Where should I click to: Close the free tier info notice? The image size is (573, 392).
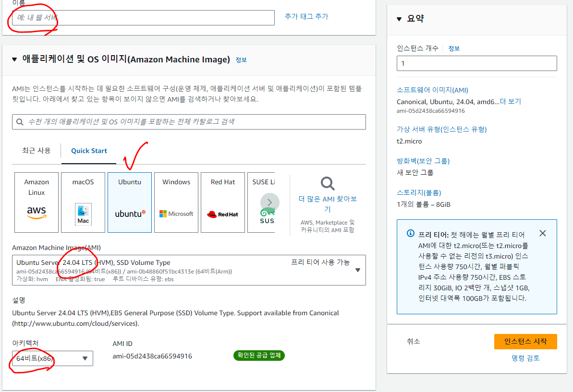point(543,233)
